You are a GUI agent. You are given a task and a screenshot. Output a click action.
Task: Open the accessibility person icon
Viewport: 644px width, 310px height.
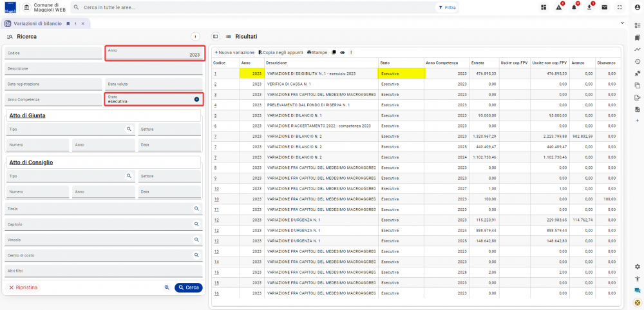(638, 278)
